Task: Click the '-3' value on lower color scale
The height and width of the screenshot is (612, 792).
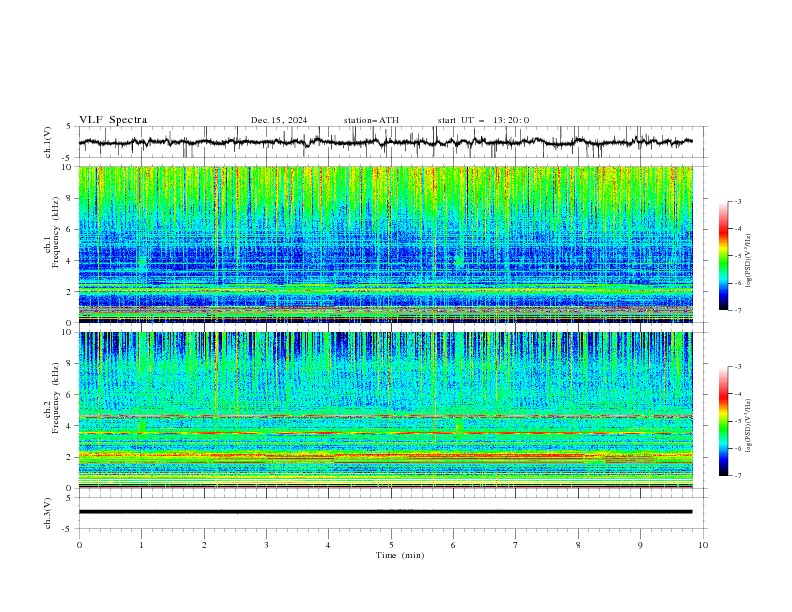Action: [x=738, y=367]
